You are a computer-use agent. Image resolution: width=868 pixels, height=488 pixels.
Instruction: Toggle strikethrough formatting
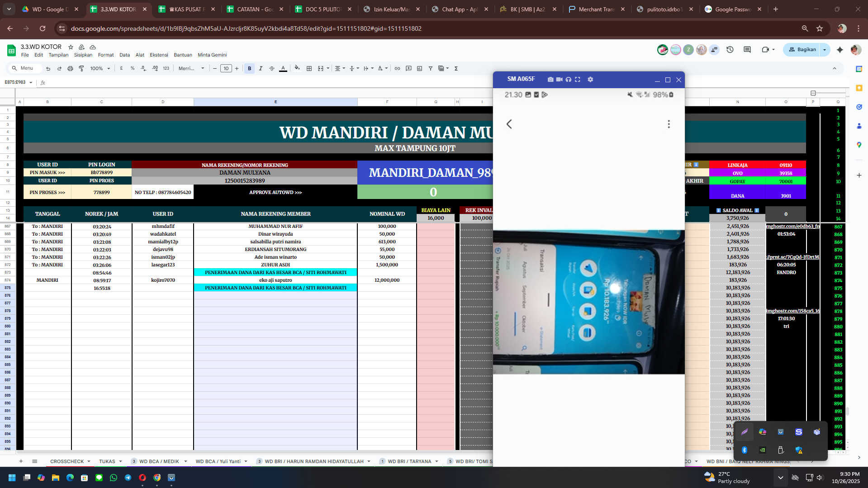272,68
